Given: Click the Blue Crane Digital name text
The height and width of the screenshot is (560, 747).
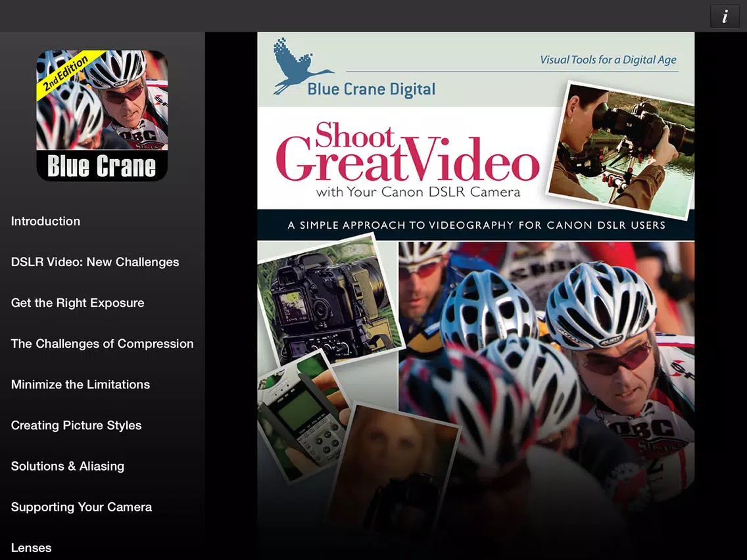Looking at the screenshot, I should click(372, 89).
